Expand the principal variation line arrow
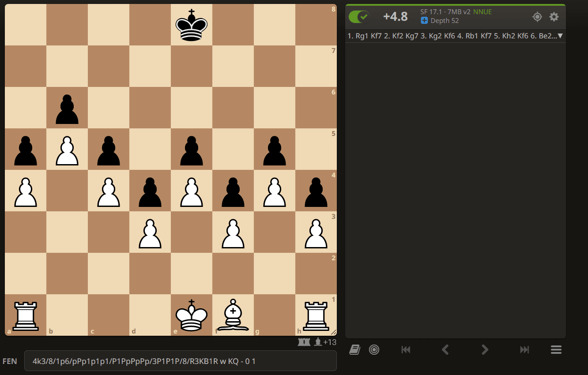Image resolution: width=588 pixels, height=375 pixels. (560, 36)
